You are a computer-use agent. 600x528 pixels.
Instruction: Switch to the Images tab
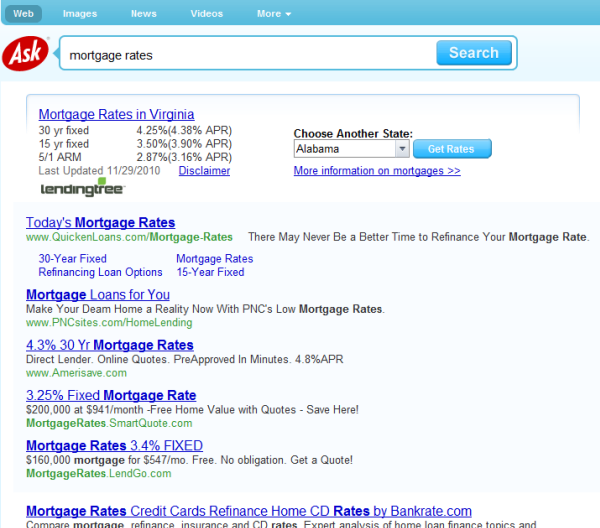point(80,14)
